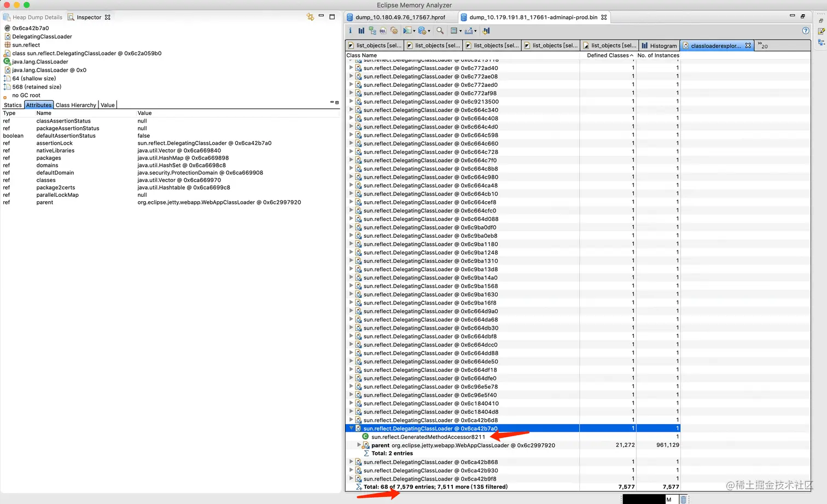Expand DelegatingClassLoader @ 0x6c1840410 row
Image resolution: width=827 pixels, height=504 pixels.
pyautogui.click(x=351, y=403)
